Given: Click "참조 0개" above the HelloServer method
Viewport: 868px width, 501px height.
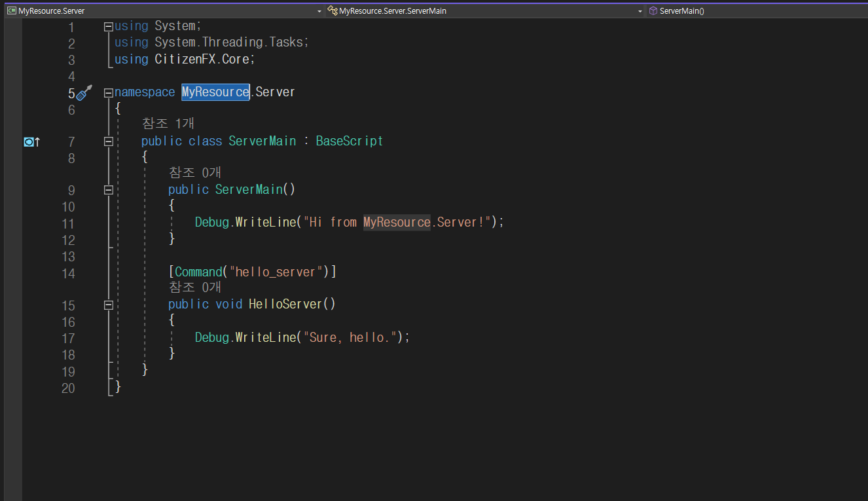Looking at the screenshot, I should pos(195,287).
